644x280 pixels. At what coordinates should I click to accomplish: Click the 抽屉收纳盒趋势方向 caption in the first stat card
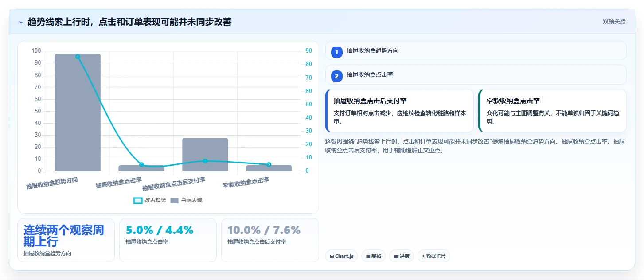47,253
